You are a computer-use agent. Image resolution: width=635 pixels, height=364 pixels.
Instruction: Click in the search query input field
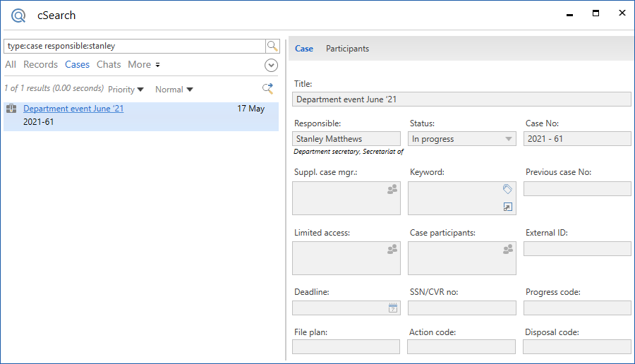pos(134,46)
